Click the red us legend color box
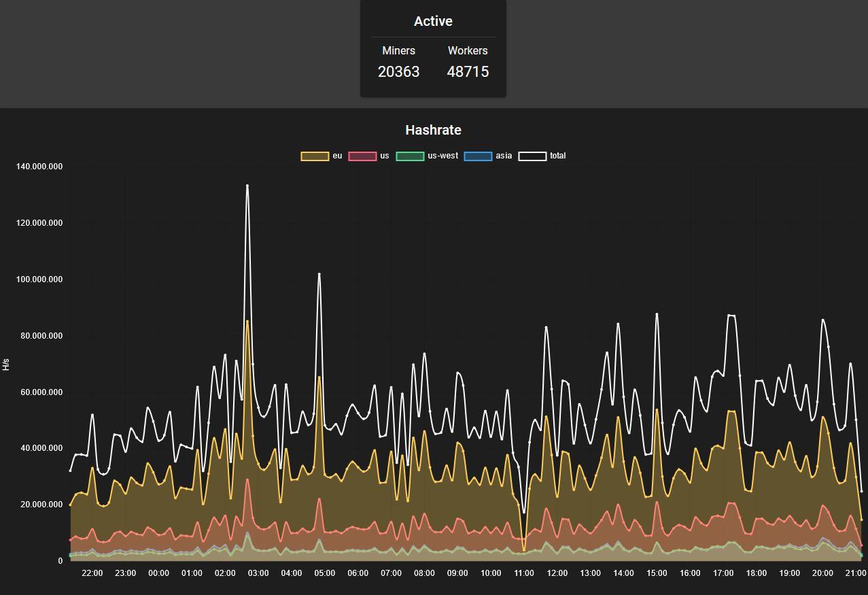 [x=362, y=156]
